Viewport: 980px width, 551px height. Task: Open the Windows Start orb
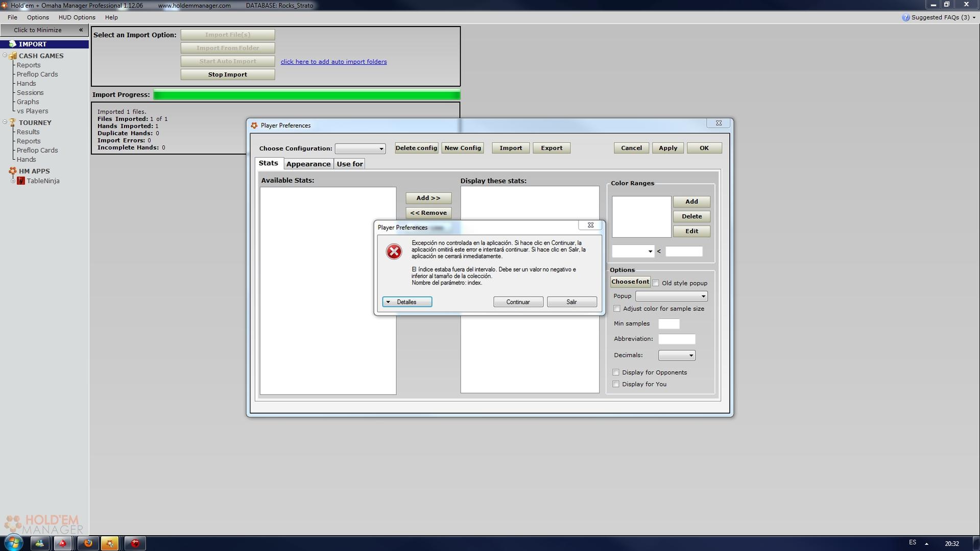(13, 542)
